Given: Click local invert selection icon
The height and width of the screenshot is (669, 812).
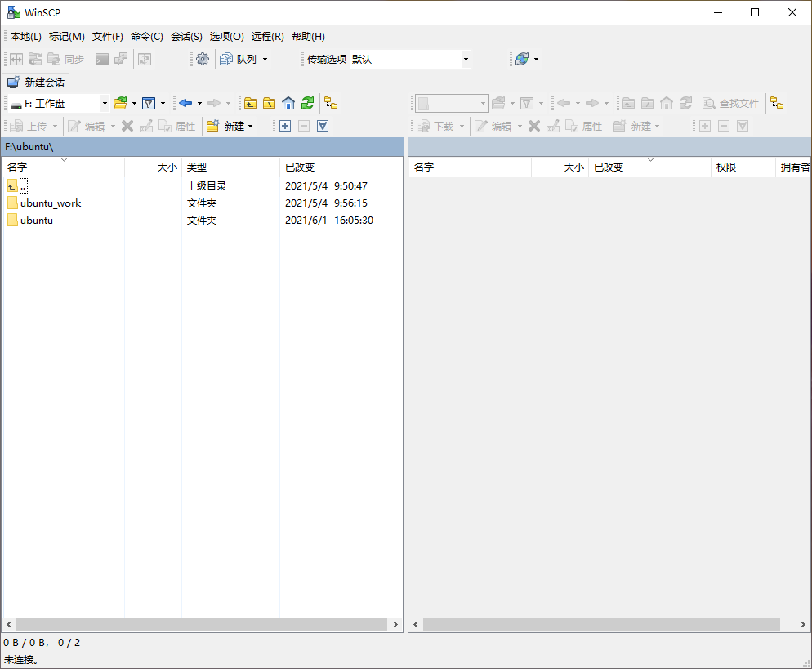Looking at the screenshot, I should point(323,126).
